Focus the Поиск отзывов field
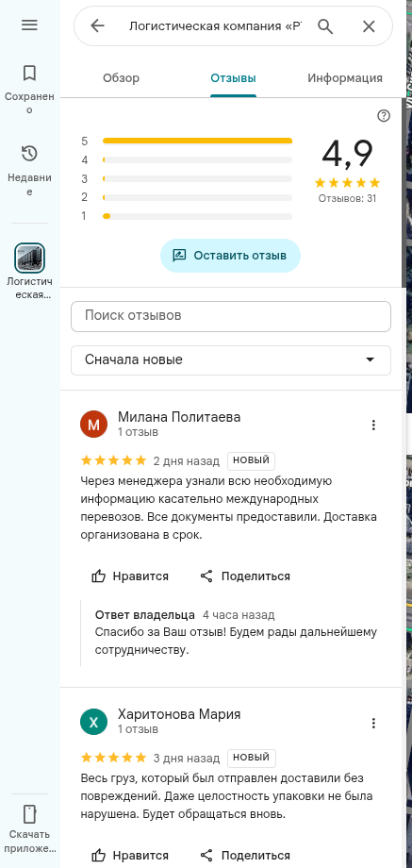Image resolution: width=412 pixels, height=868 pixels. click(231, 316)
